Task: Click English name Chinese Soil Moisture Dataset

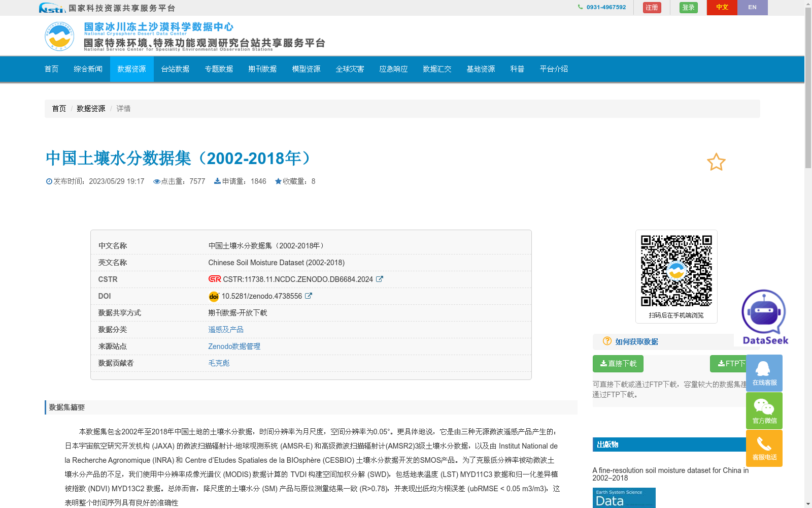Action: (276, 262)
